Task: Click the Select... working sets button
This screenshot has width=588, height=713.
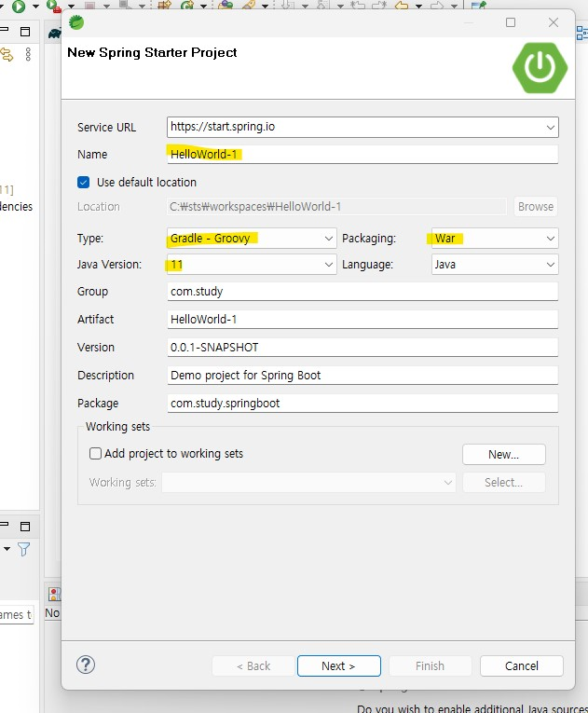Action: click(504, 483)
